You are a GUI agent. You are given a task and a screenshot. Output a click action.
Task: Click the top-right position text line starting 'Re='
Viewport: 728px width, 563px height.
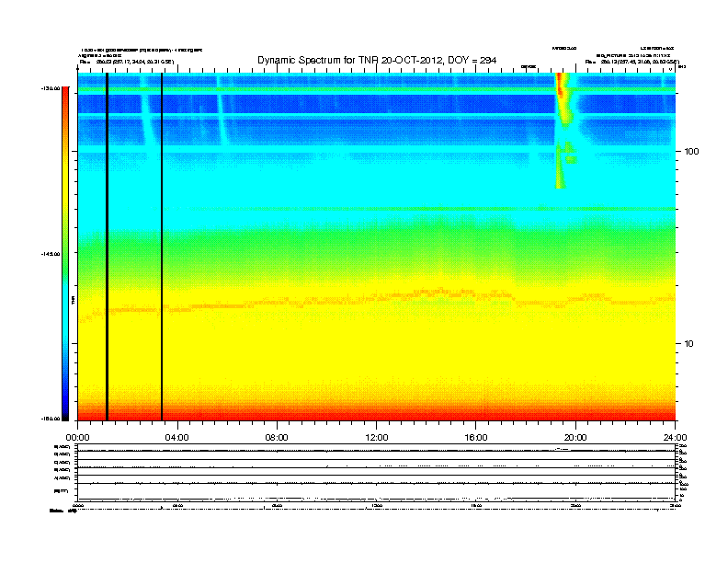(x=631, y=62)
